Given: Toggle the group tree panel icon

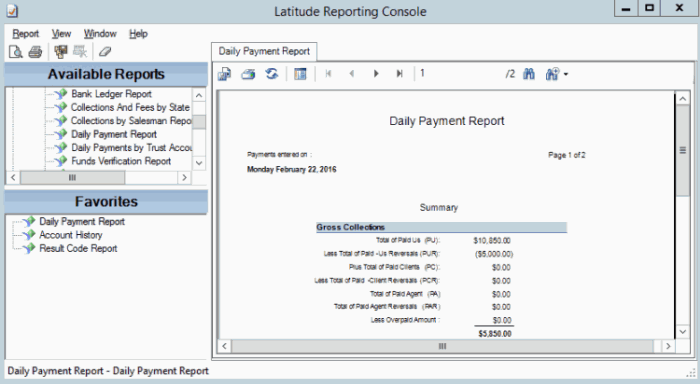Looking at the screenshot, I should (x=300, y=74).
